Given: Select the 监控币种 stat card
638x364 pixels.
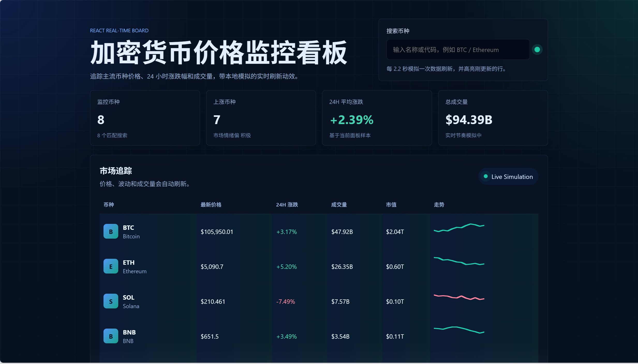Looking at the screenshot, I should point(145,118).
